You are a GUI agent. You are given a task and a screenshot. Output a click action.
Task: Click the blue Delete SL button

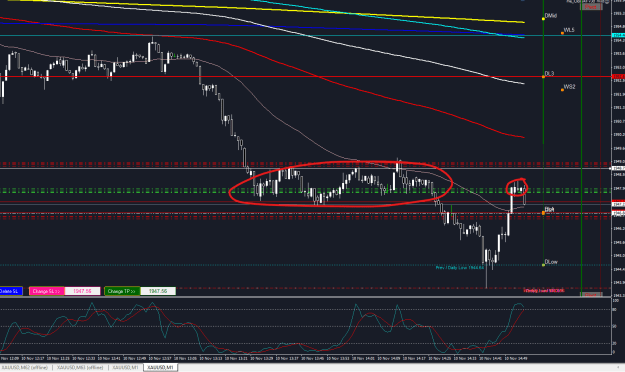[11, 291]
